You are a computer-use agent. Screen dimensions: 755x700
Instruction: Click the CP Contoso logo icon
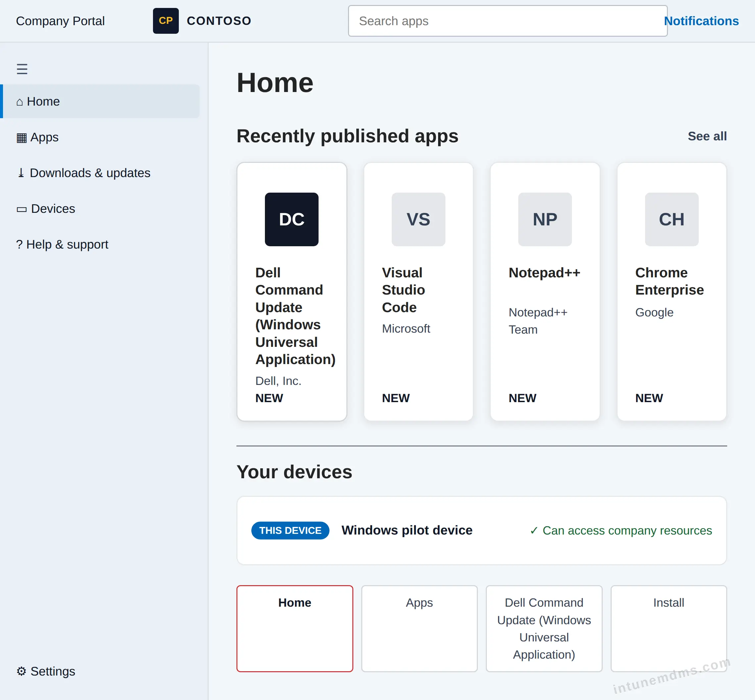pos(166,21)
